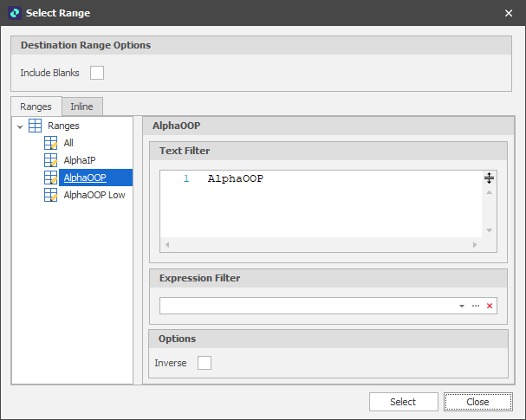Click inside the Expression Filter input field

coord(308,306)
